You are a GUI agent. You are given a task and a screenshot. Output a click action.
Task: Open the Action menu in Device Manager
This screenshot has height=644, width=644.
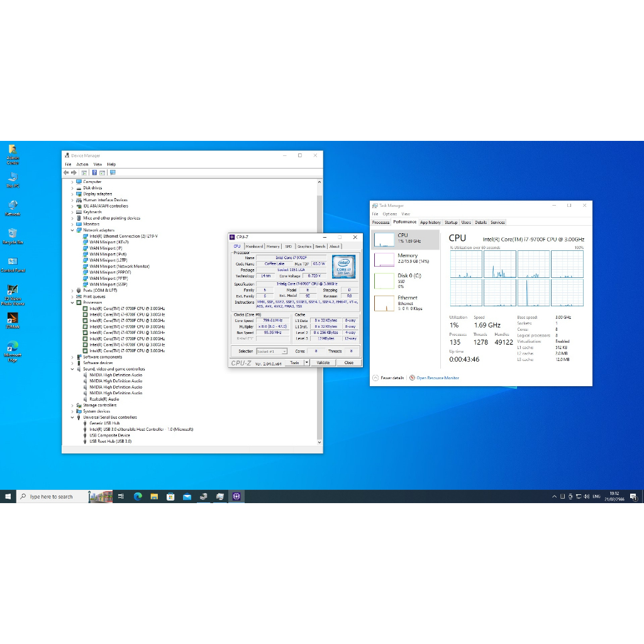coord(82,164)
